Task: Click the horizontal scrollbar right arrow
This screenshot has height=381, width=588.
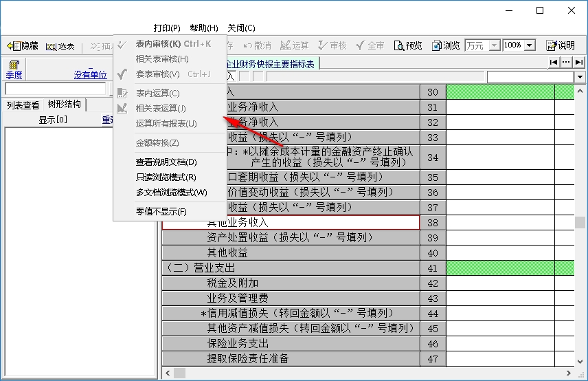Action: coord(569,373)
